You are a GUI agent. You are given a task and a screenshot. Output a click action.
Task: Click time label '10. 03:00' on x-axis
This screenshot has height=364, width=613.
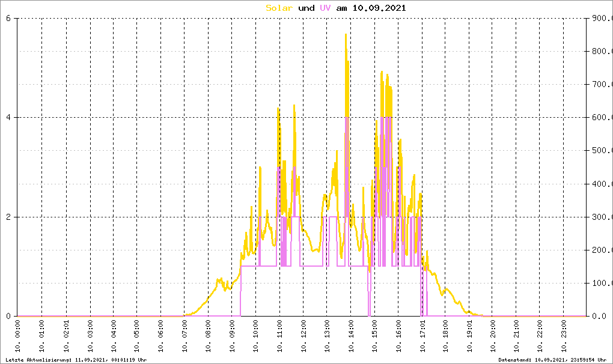click(90, 336)
